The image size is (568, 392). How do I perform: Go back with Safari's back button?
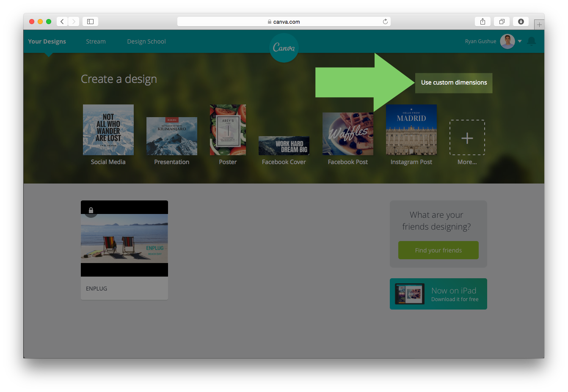(x=62, y=22)
